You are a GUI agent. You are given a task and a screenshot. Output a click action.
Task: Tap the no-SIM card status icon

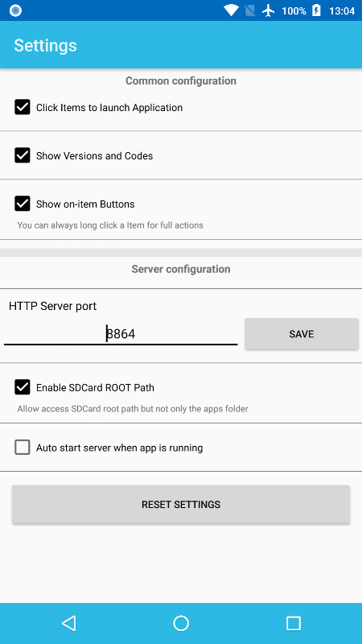pos(249,10)
